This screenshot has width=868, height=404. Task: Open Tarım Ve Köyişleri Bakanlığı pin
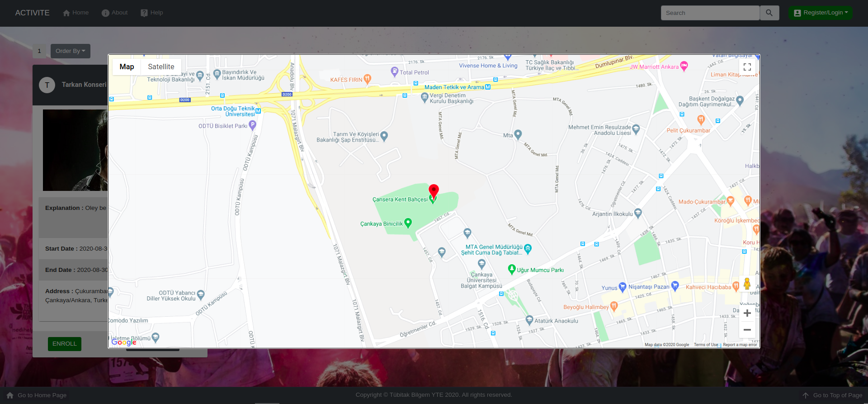pyautogui.click(x=384, y=135)
